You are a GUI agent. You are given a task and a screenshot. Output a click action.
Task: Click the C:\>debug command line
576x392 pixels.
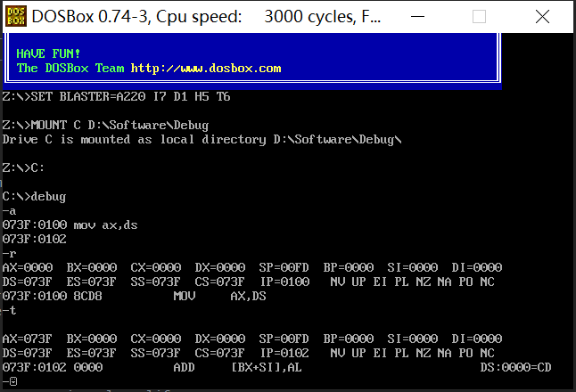34,196
